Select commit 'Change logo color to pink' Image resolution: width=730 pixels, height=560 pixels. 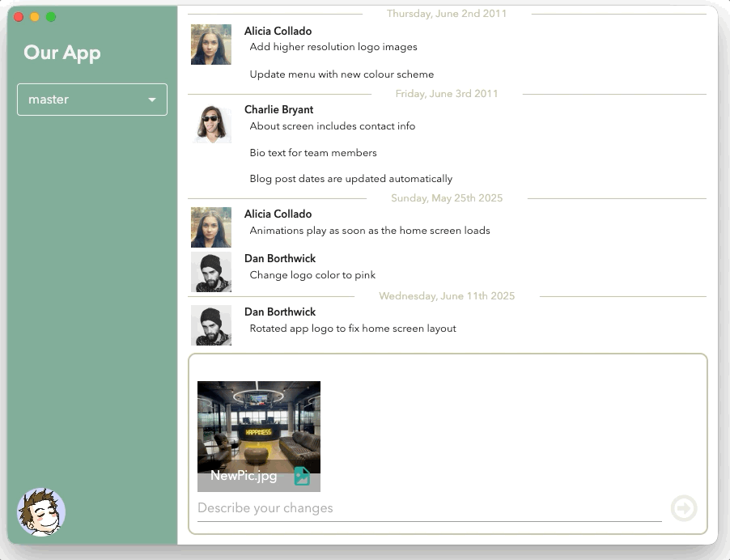point(312,275)
